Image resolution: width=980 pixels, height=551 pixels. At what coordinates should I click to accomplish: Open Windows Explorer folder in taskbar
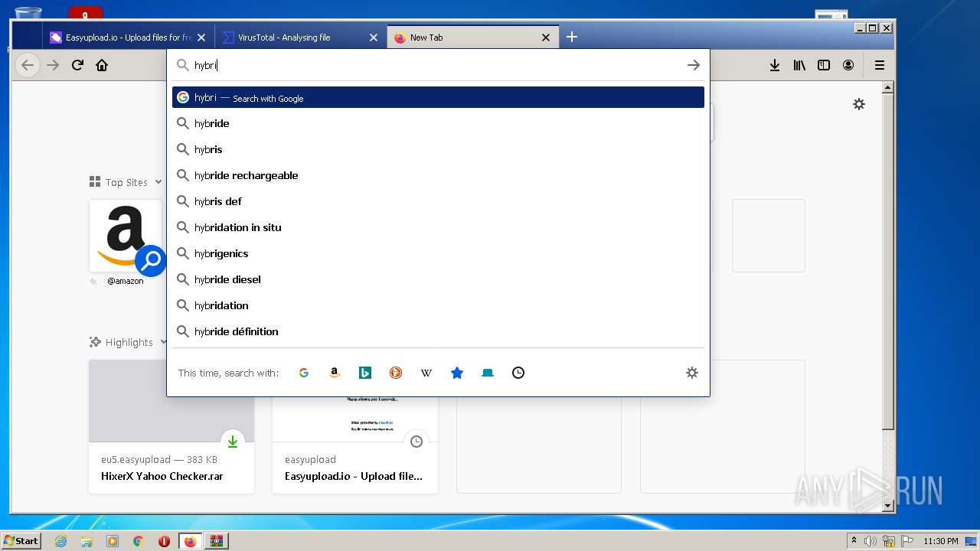(87, 541)
